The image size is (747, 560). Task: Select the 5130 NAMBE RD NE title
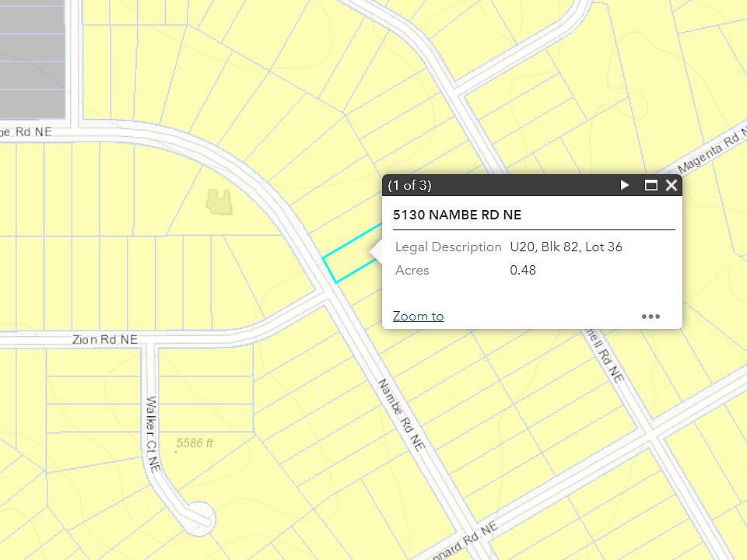pyautogui.click(x=457, y=215)
